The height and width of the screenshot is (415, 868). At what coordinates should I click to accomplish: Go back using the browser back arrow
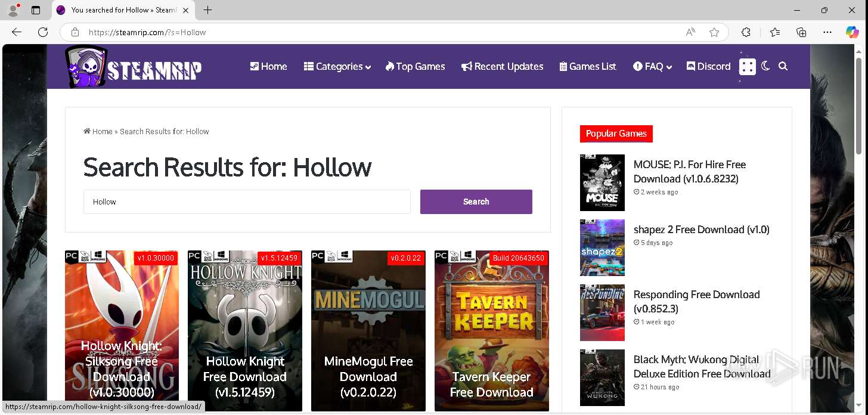click(17, 32)
